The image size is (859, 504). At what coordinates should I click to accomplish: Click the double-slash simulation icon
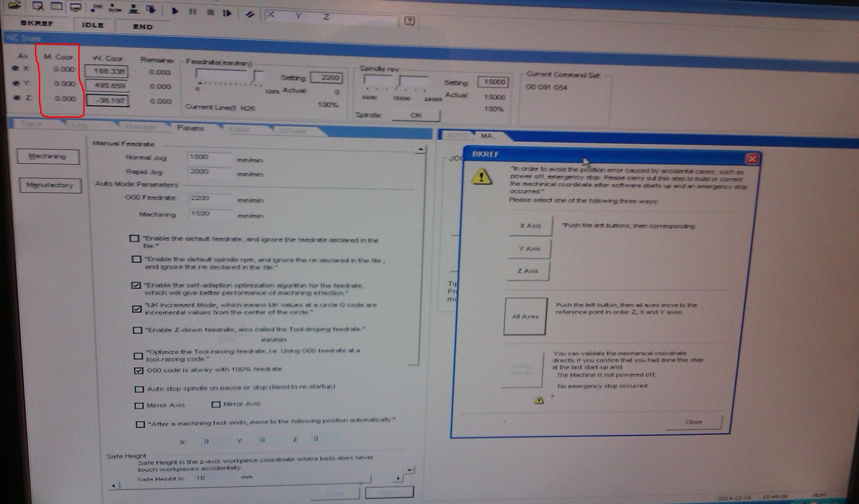(250, 14)
